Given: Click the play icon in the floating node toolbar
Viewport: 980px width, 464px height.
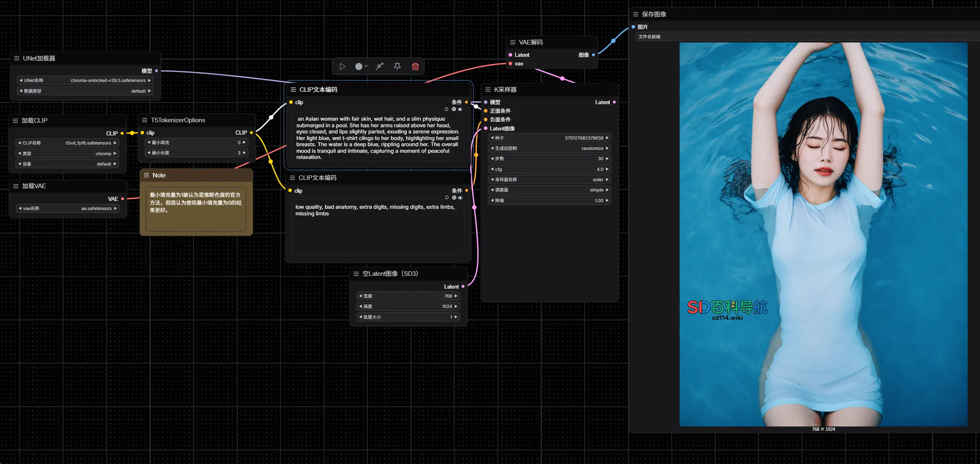Looking at the screenshot, I should pyautogui.click(x=342, y=66).
